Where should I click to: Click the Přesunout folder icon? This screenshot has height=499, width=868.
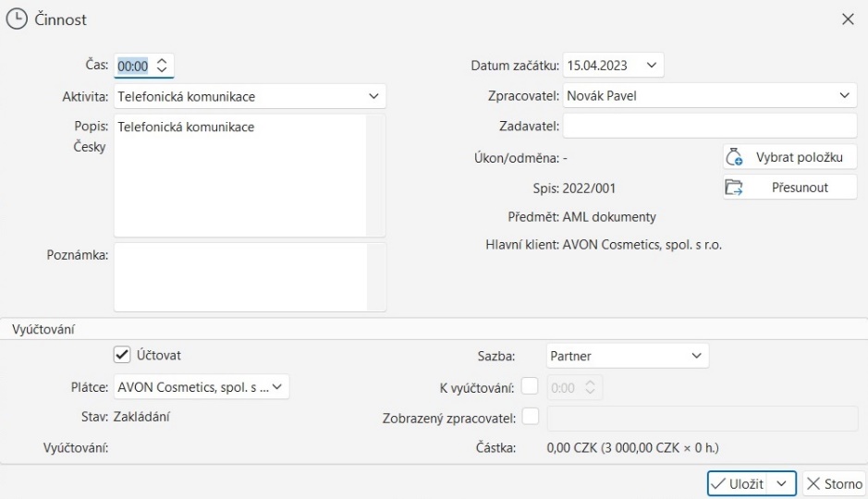[734, 188]
